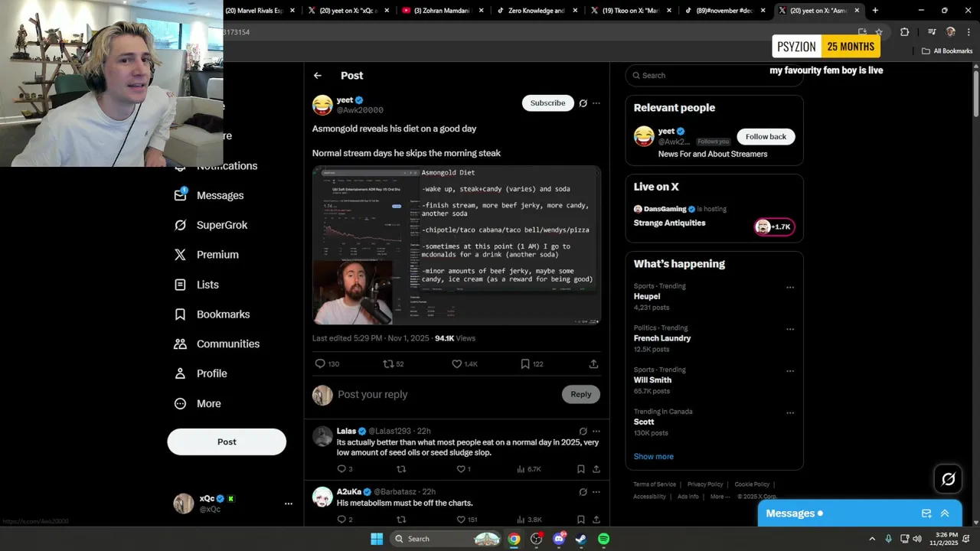
Task: Open the three-dot menu on yeet's post
Action: (596, 103)
